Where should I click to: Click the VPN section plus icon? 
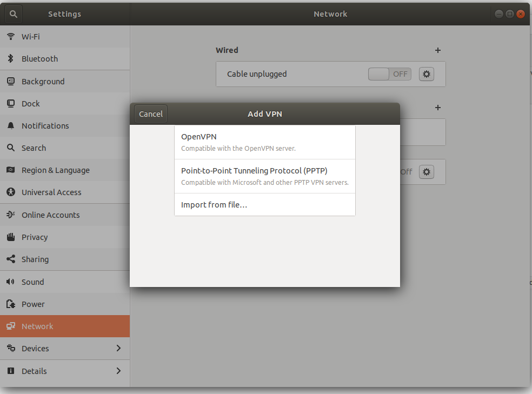point(438,108)
